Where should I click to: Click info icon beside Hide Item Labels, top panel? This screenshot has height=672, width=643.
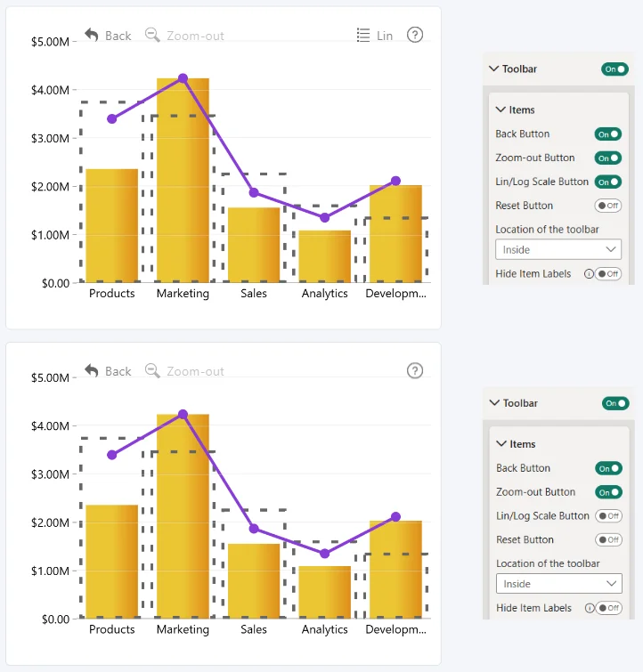coord(589,274)
